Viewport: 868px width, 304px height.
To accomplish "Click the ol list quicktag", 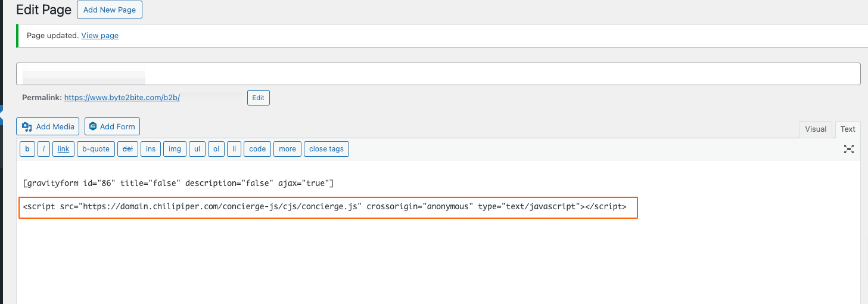I will pos(216,149).
